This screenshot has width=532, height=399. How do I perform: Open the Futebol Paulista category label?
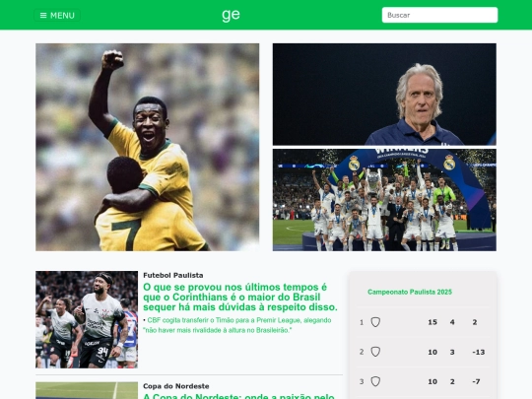pos(173,275)
